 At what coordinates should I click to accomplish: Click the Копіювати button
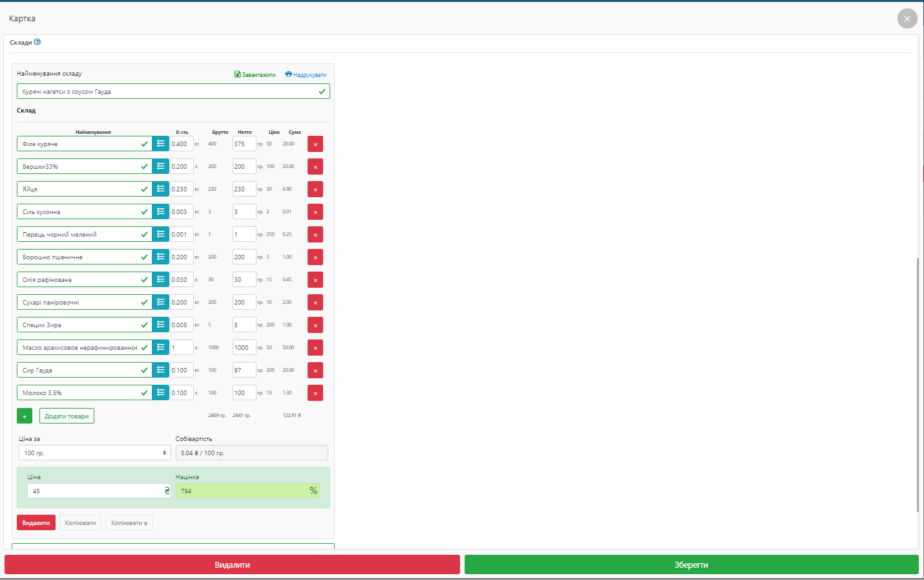coord(80,523)
